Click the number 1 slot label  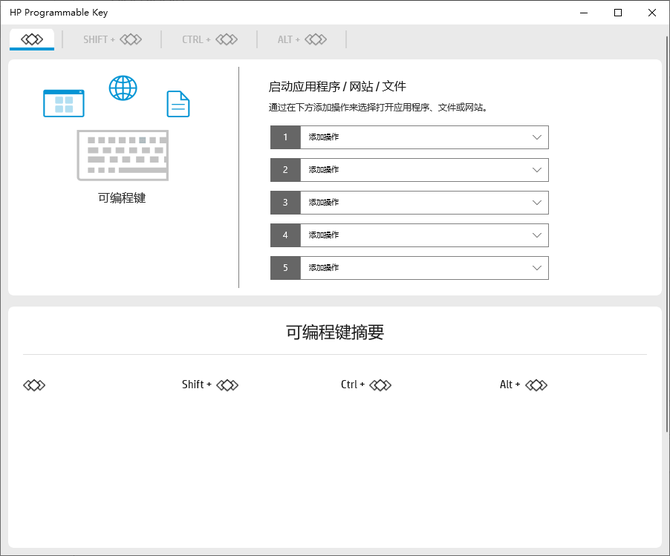[x=285, y=137]
